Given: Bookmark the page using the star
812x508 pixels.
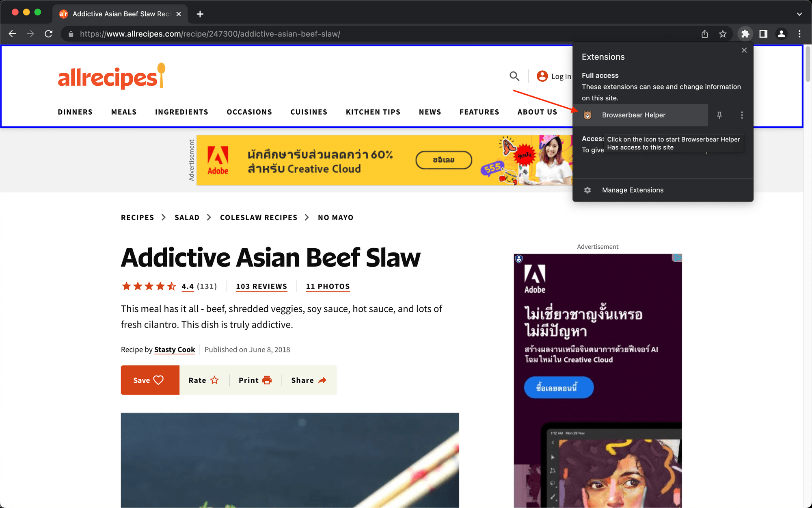Looking at the screenshot, I should pyautogui.click(x=723, y=34).
